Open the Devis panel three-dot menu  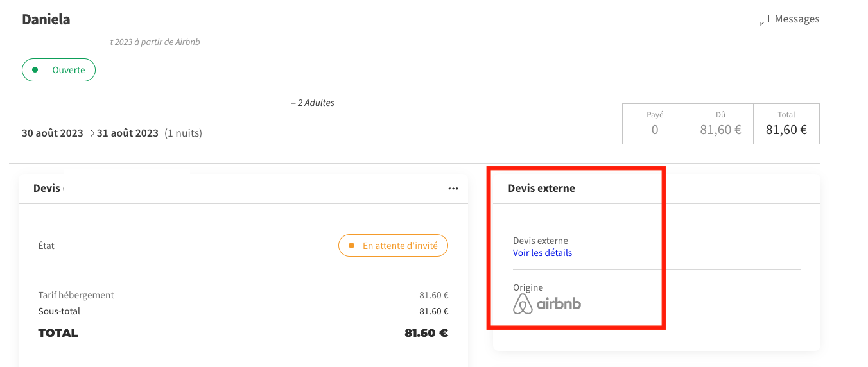pyautogui.click(x=453, y=189)
